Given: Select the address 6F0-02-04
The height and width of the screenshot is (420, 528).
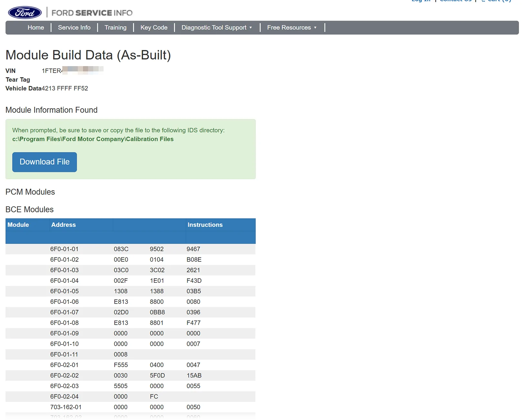Looking at the screenshot, I should coord(64,396).
